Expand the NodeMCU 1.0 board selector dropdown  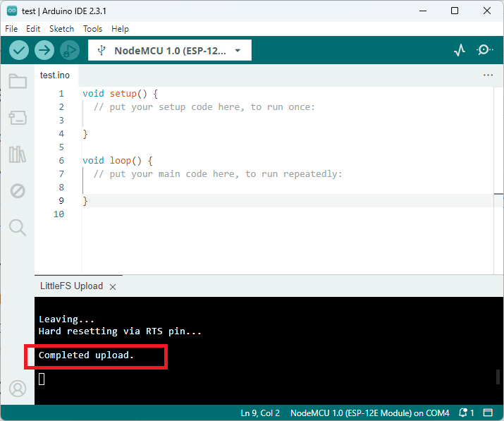click(170, 50)
